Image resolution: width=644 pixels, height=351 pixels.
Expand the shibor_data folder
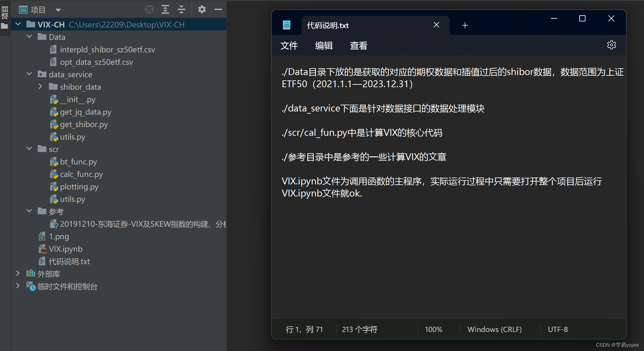(x=40, y=87)
